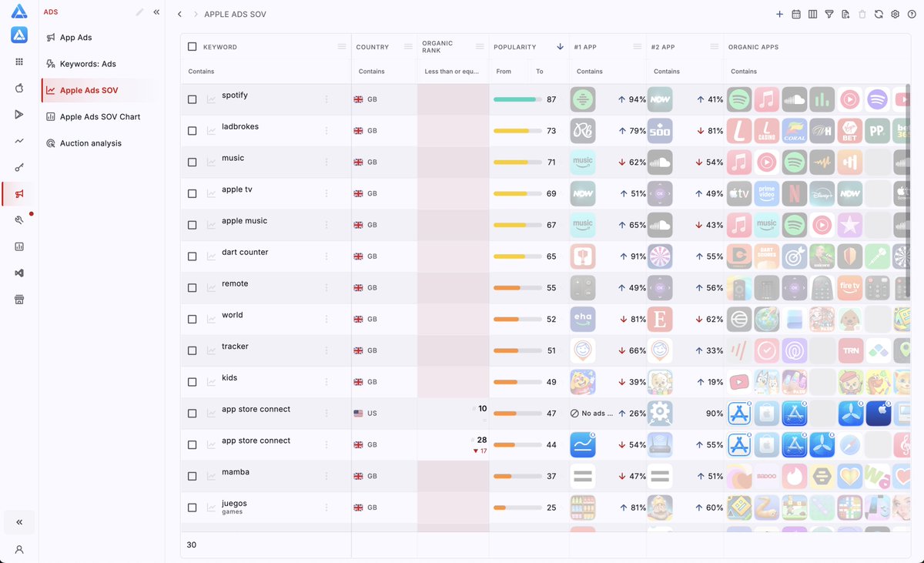924x563 pixels.
Task: Open the help question mark icon
Action: pyautogui.click(x=911, y=14)
